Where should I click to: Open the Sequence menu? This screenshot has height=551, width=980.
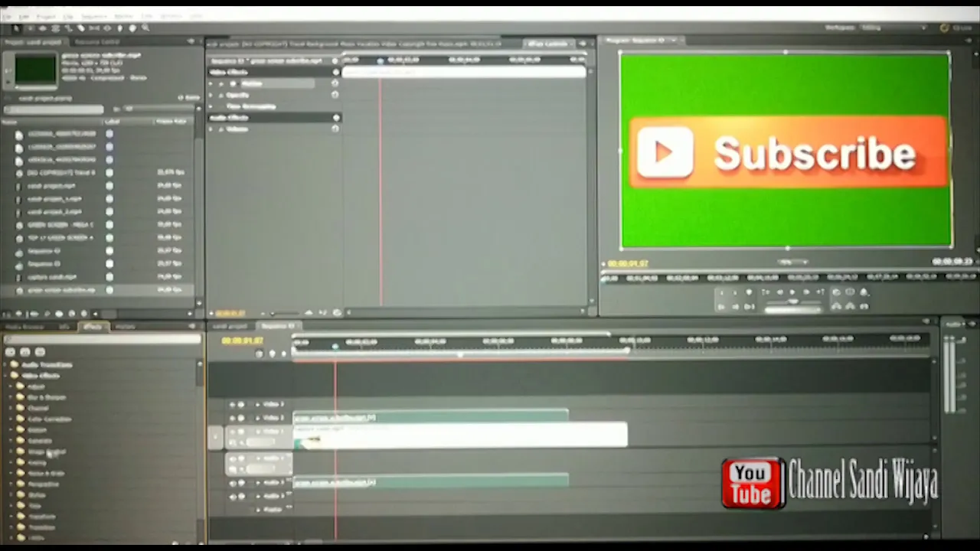point(93,16)
